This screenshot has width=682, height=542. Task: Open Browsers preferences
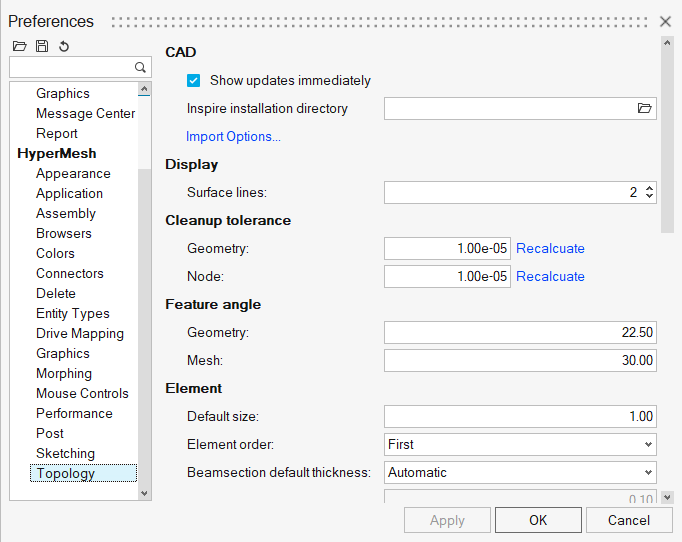64,234
